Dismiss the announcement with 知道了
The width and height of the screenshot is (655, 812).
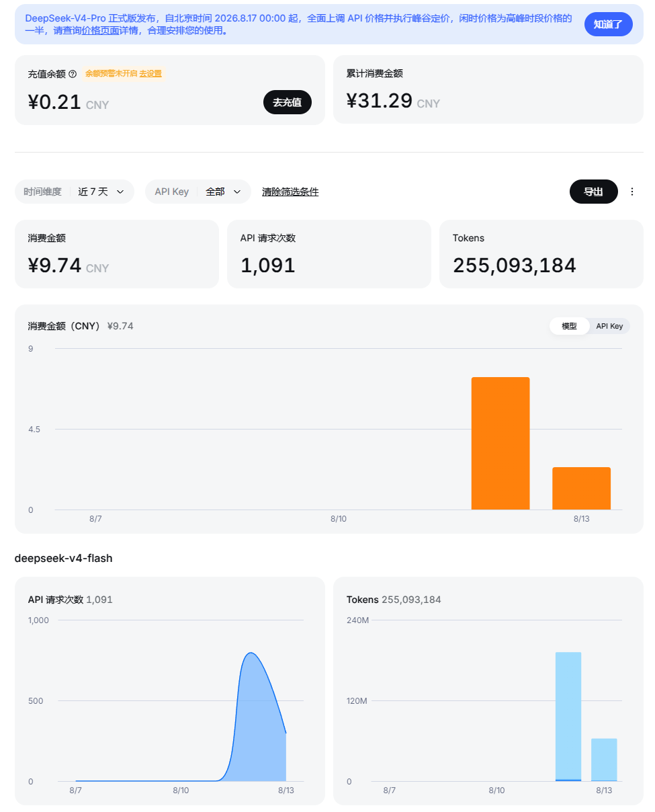click(x=608, y=24)
